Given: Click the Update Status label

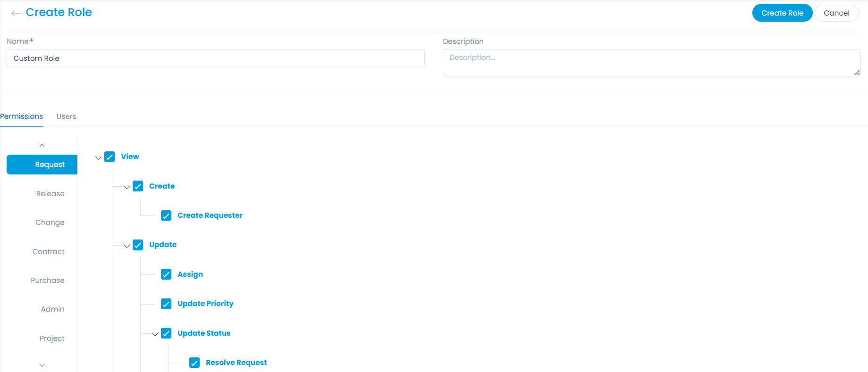Looking at the screenshot, I should click(x=204, y=333).
